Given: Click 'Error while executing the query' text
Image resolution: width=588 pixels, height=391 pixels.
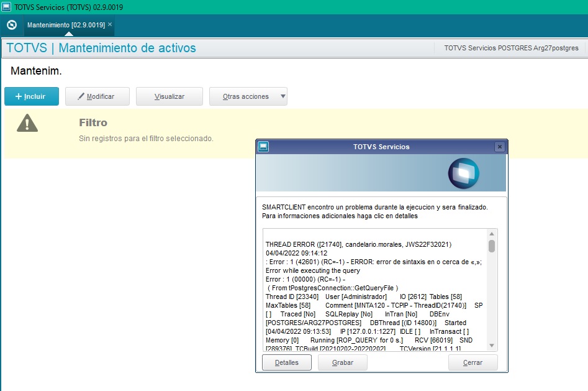Looking at the screenshot, I should click(x=313, y=270).
